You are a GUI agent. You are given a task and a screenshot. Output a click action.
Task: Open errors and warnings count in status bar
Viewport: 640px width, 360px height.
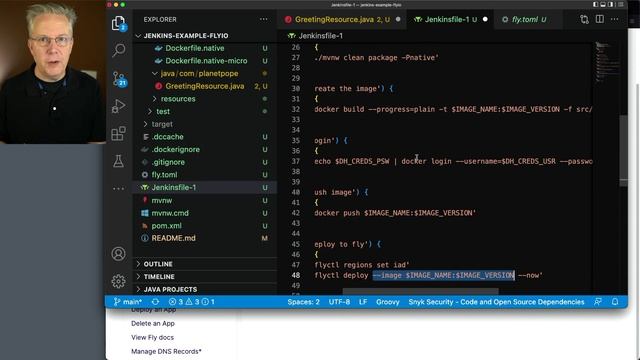192,302
